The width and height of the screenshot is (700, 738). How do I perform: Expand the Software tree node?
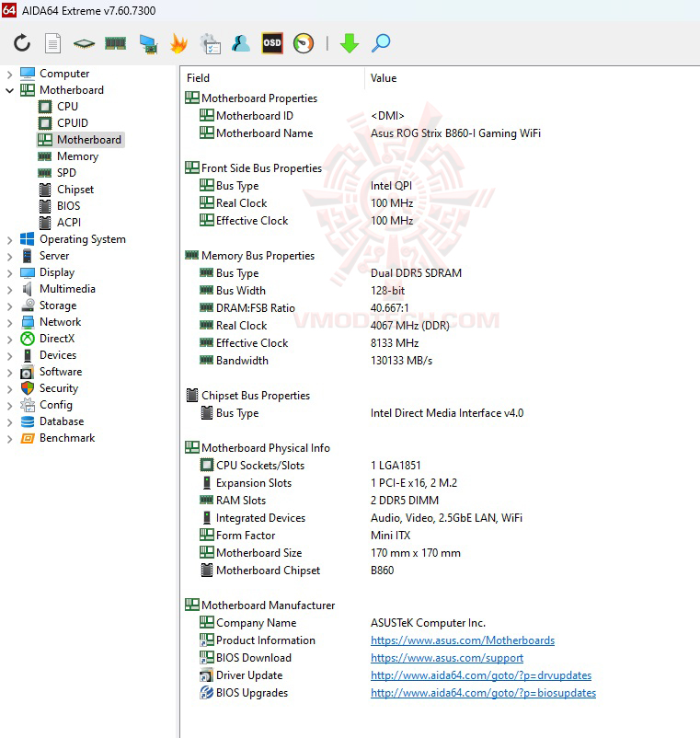tap(9, 373)
